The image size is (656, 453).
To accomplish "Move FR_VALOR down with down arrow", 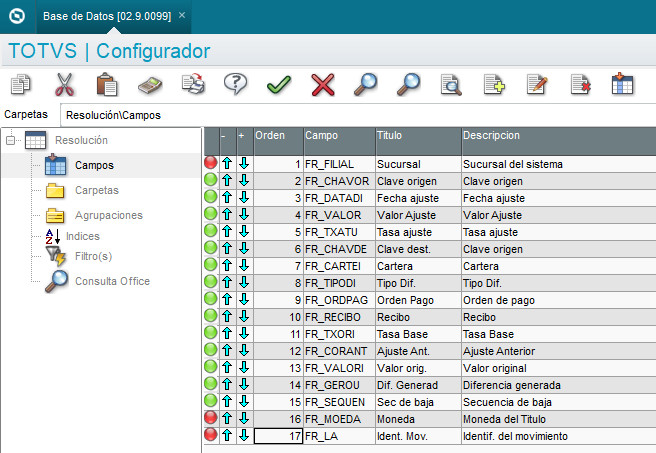I will click(x=244, y=215).
